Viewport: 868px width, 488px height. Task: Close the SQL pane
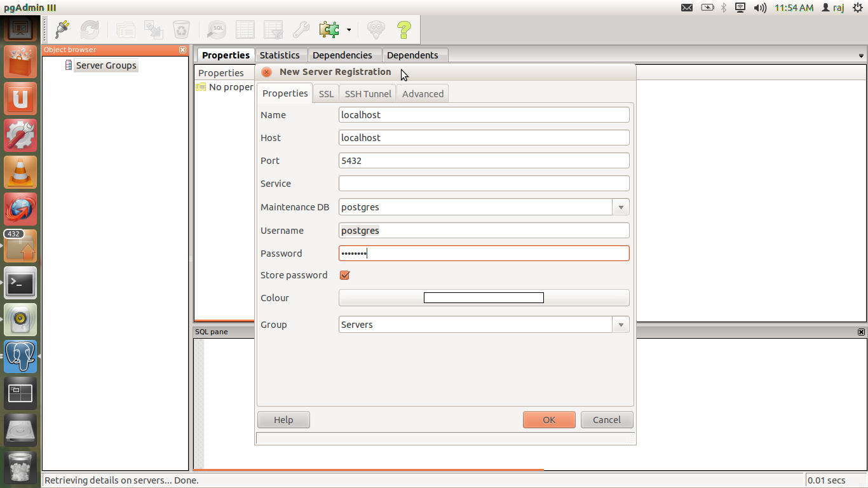click(x=861, y=332)
